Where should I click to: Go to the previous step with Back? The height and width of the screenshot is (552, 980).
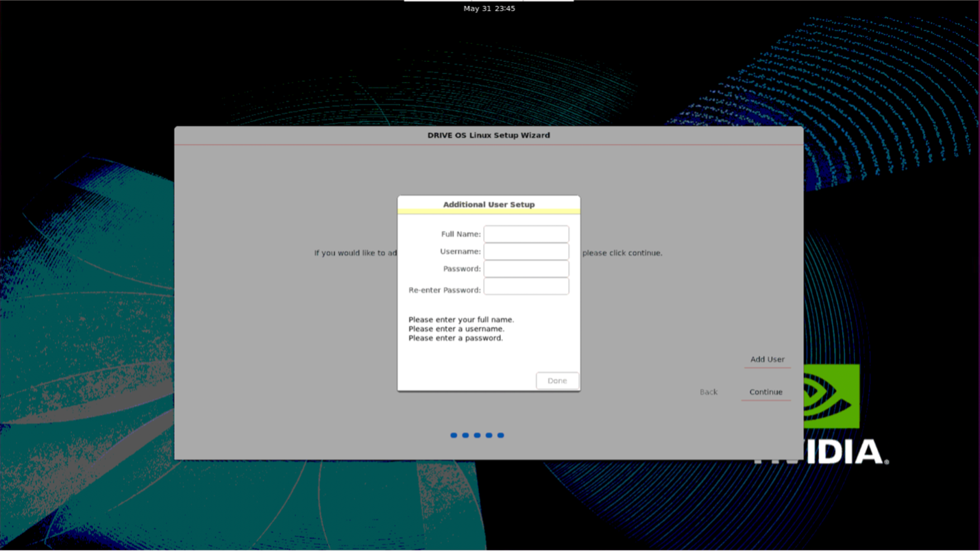pyautogui.click(x=709, y=392)
